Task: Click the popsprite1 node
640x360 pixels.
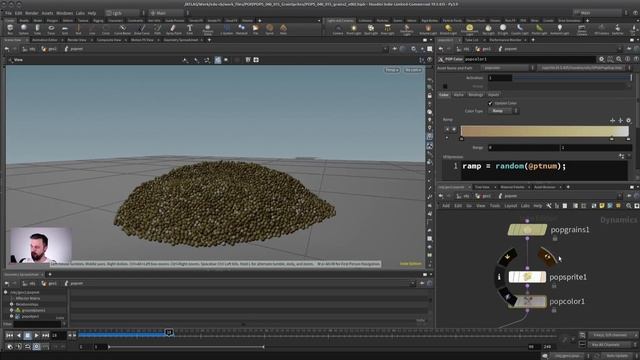Action: (x=527, y=277)
